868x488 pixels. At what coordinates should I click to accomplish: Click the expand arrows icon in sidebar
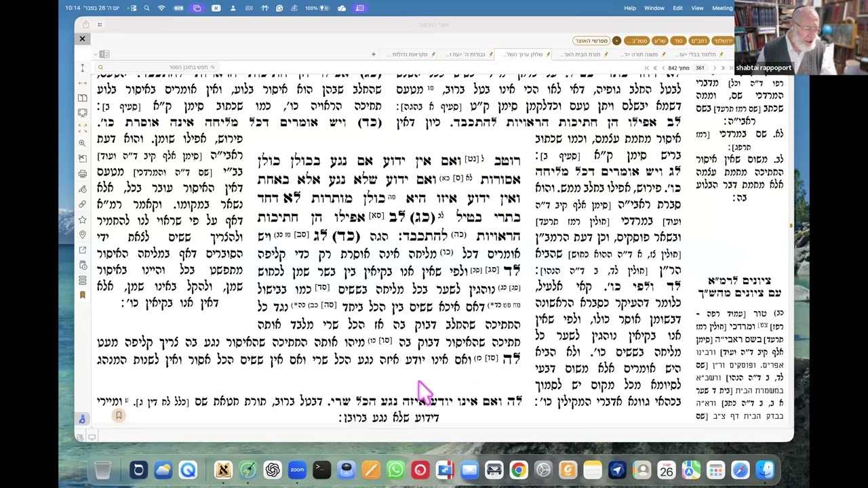tap(82, 127)
